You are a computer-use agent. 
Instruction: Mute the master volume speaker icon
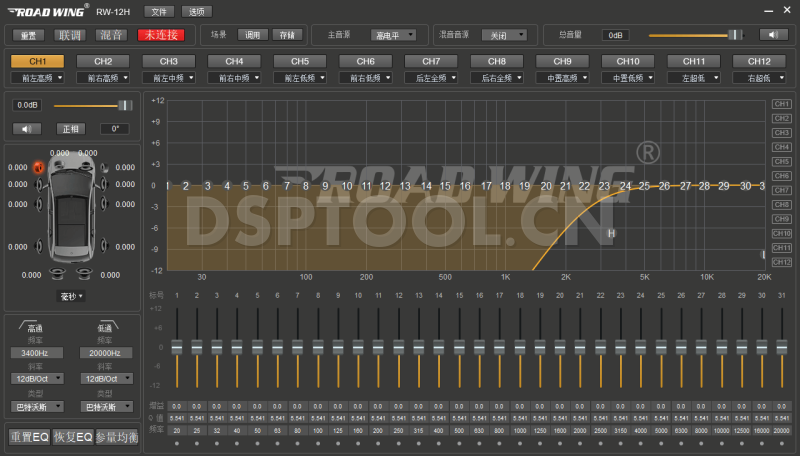click(772, 35)
